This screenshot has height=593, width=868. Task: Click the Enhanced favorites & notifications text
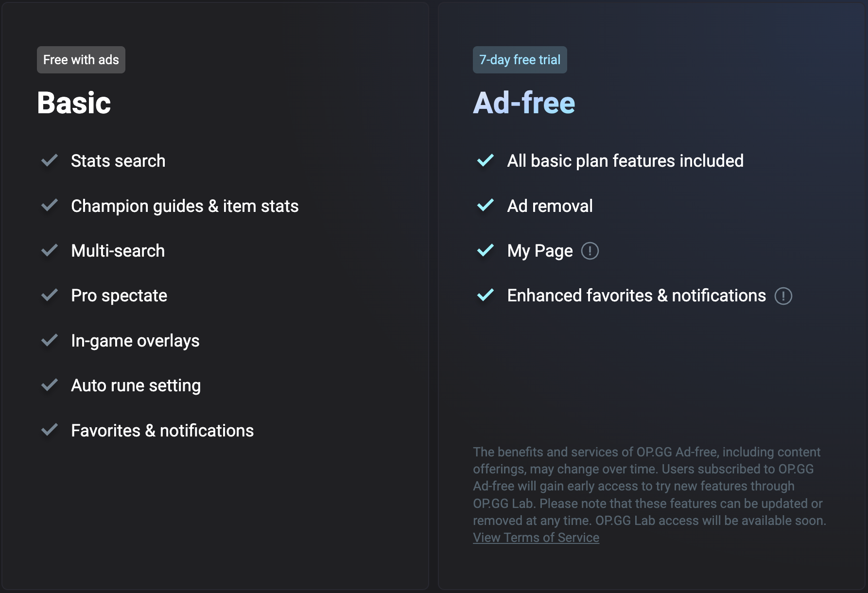click(x=637, y=296)
